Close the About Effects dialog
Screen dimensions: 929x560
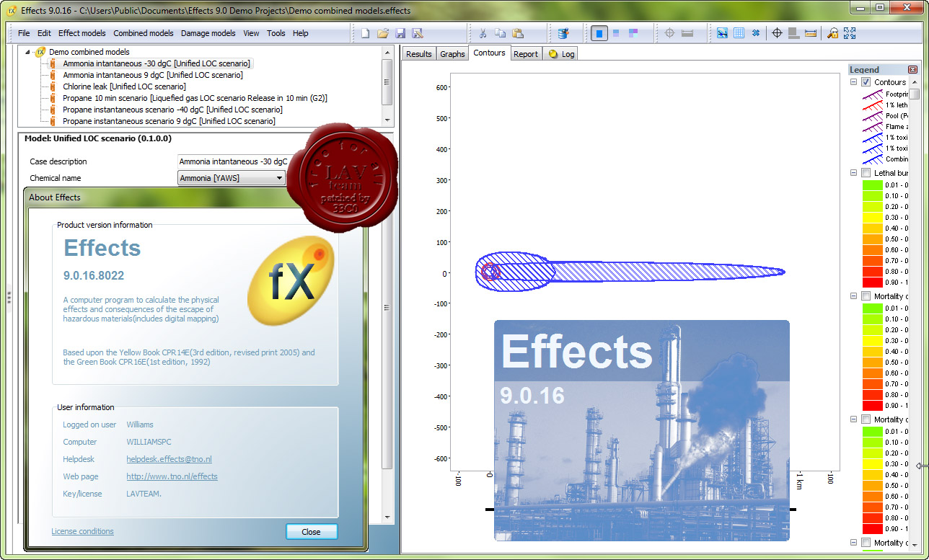[x=312, y=532]
